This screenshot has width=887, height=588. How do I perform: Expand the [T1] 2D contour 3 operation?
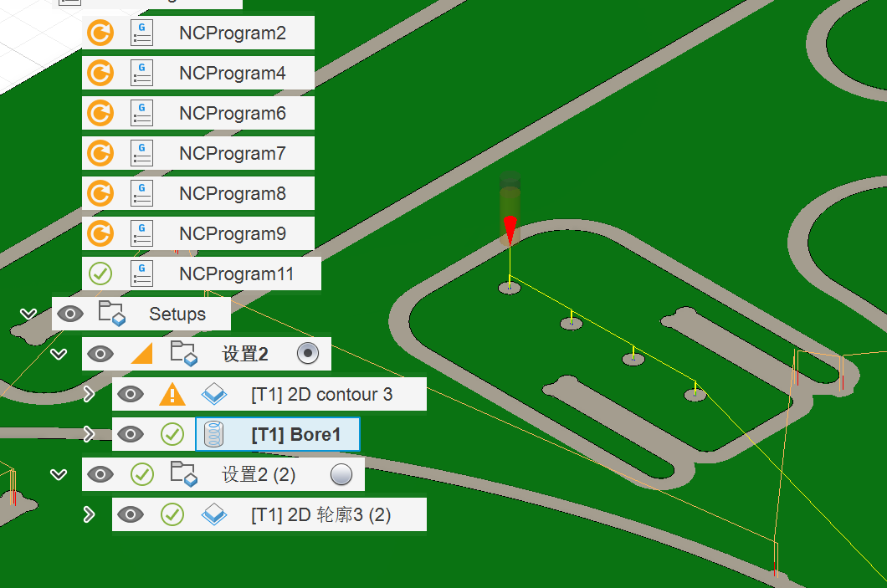(89, 394)
